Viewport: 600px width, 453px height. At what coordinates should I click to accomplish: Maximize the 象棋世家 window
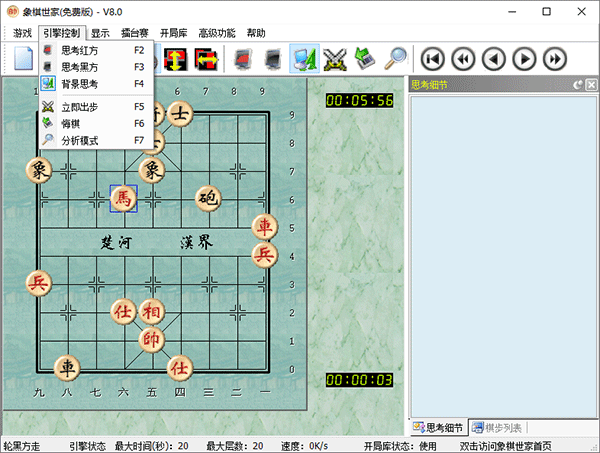[x=546, y=12]
